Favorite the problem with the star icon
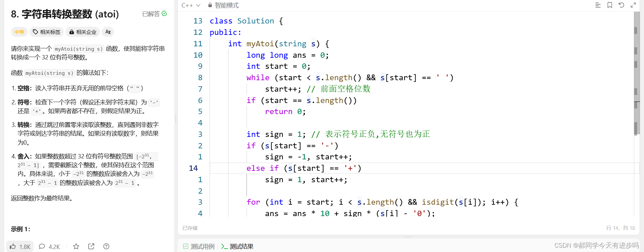Viewport: 644px width, 252px height. [76, 247]
